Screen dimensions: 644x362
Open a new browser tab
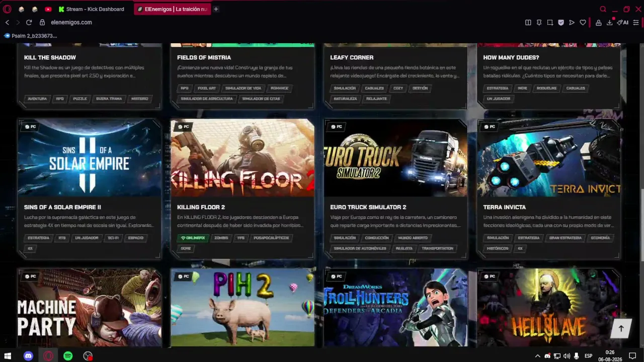click(216, 9)
